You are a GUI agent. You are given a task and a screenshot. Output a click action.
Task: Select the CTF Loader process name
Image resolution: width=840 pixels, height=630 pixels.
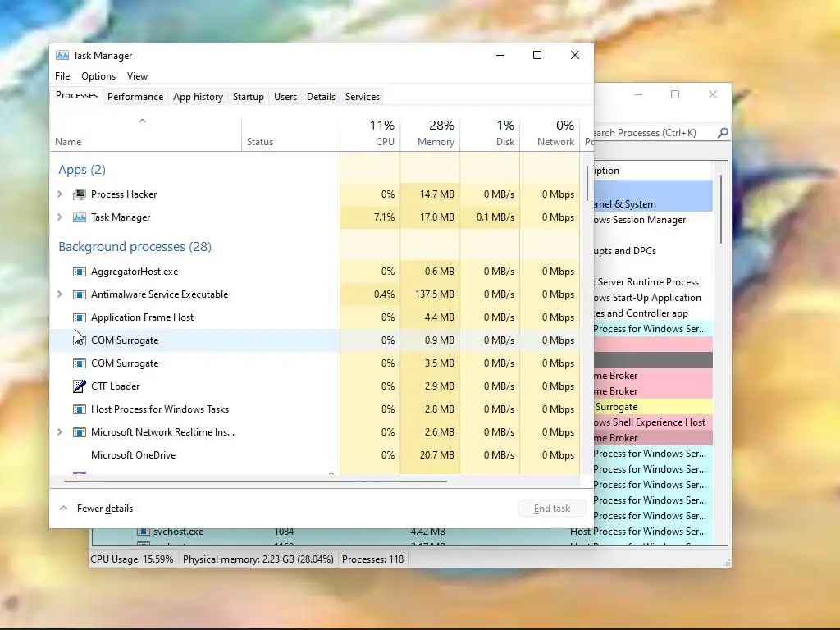pos(115,386)
